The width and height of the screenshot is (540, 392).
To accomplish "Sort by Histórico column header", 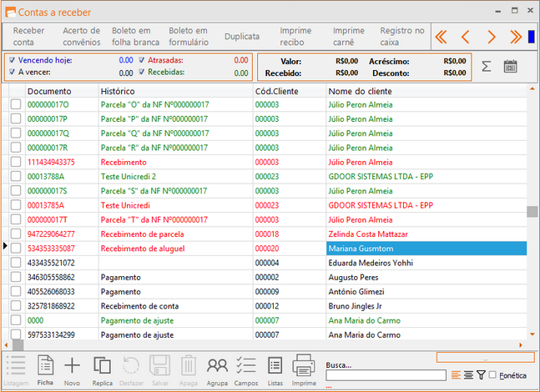I will [175, 91].
